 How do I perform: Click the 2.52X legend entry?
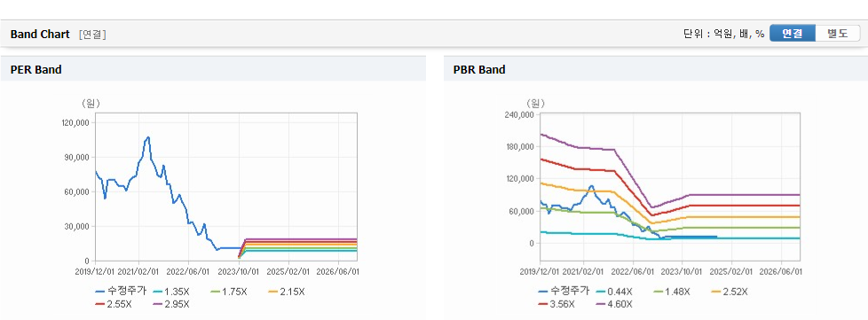click(730, 292)
